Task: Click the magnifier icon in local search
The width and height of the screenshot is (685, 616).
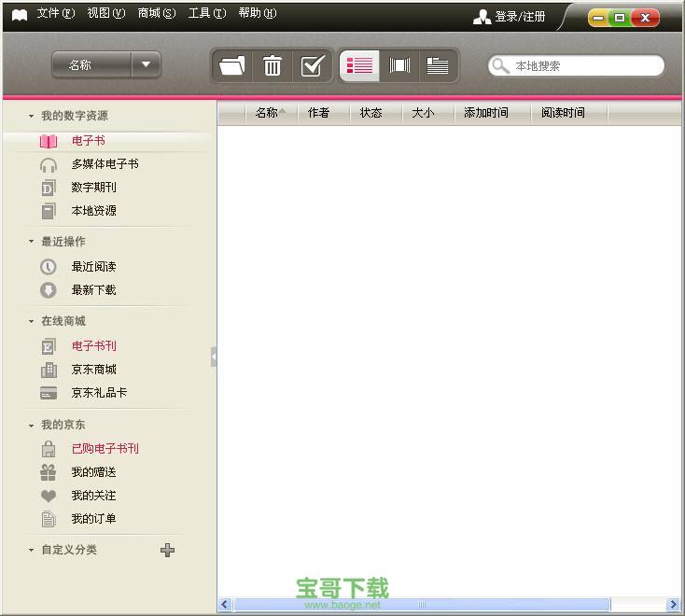Action: tap(500, 66)
